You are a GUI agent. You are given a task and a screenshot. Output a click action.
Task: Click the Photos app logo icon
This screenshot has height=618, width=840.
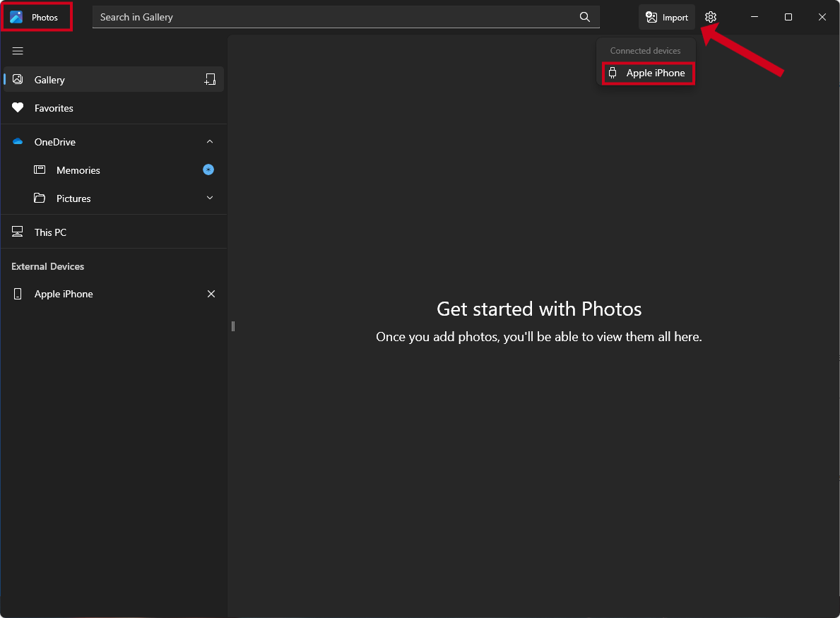pos(17,17)
